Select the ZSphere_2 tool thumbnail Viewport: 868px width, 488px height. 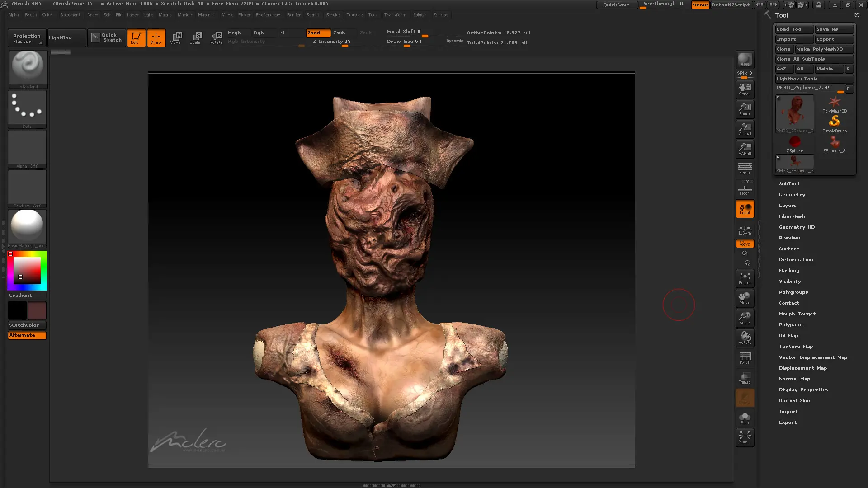click(x=834, y=145)
